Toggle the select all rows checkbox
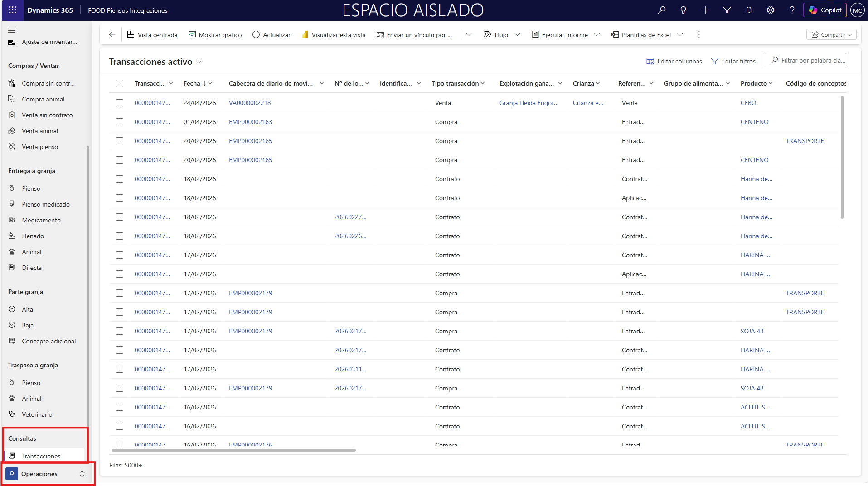The height and width of the screenshot is (486, 868). point(120,83)
